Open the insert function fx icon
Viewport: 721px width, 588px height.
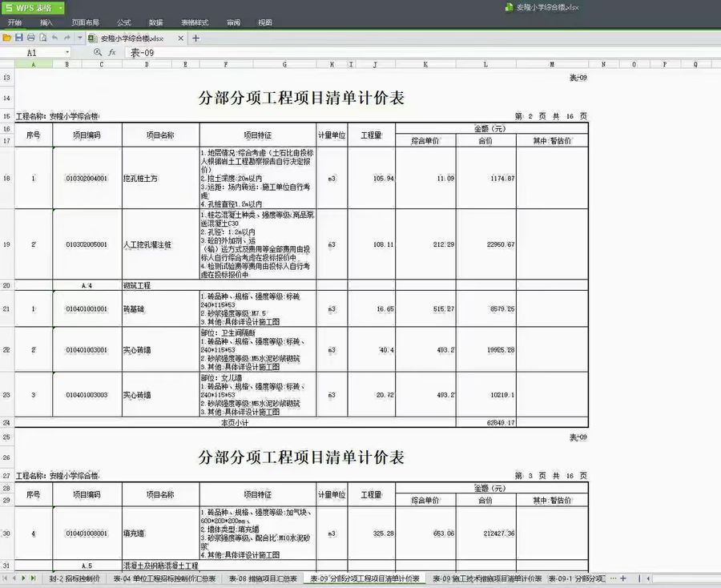pyautogui.click(x=112, y=52)
